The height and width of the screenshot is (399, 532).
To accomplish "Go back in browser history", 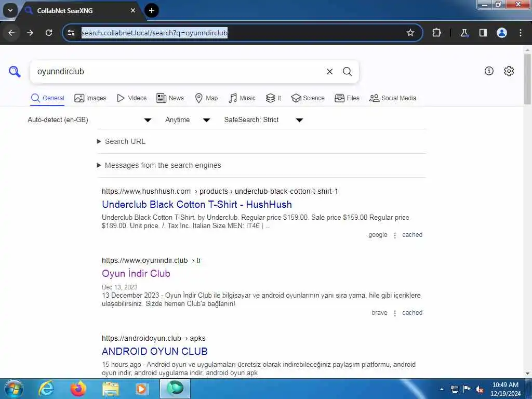I will click(x=11, y=33).
